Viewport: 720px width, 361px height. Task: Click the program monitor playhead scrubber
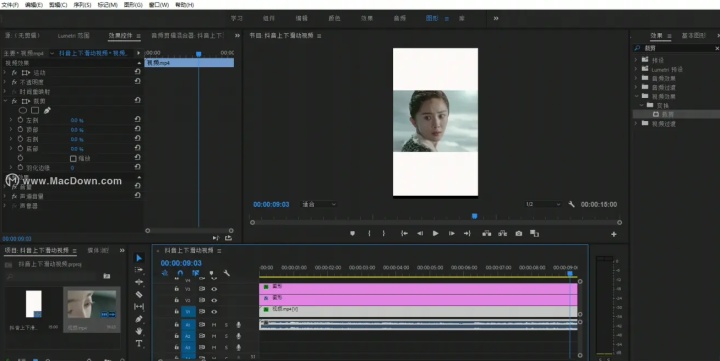pyautogui.click(x=474, y=216)
